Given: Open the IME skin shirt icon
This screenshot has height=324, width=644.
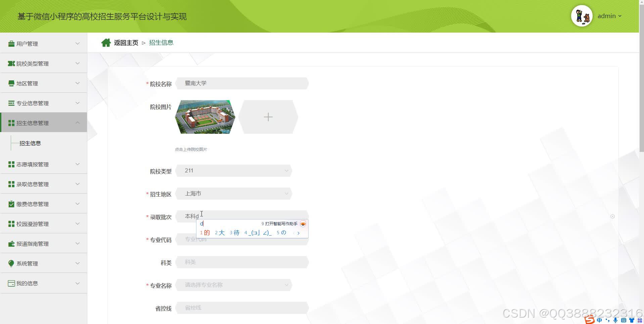Looking at the screenshot, I should click(x=632, y=320).
